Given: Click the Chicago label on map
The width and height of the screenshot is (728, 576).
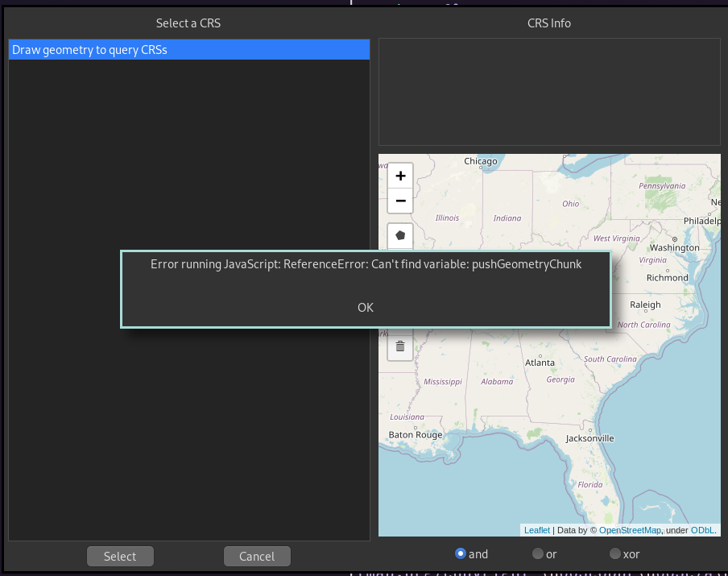Looking at the screenshot, I should coord(481,161).
